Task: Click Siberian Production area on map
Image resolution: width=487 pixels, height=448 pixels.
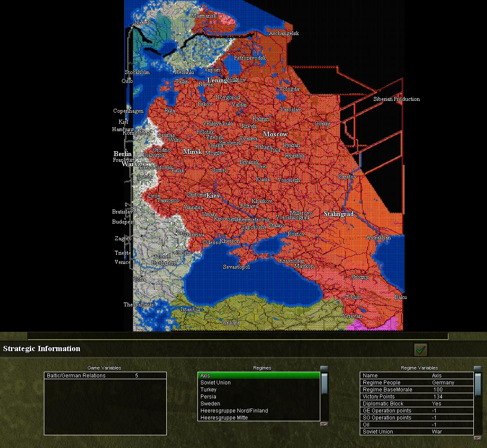Action: pyautogui.click(x=396, y=99)
